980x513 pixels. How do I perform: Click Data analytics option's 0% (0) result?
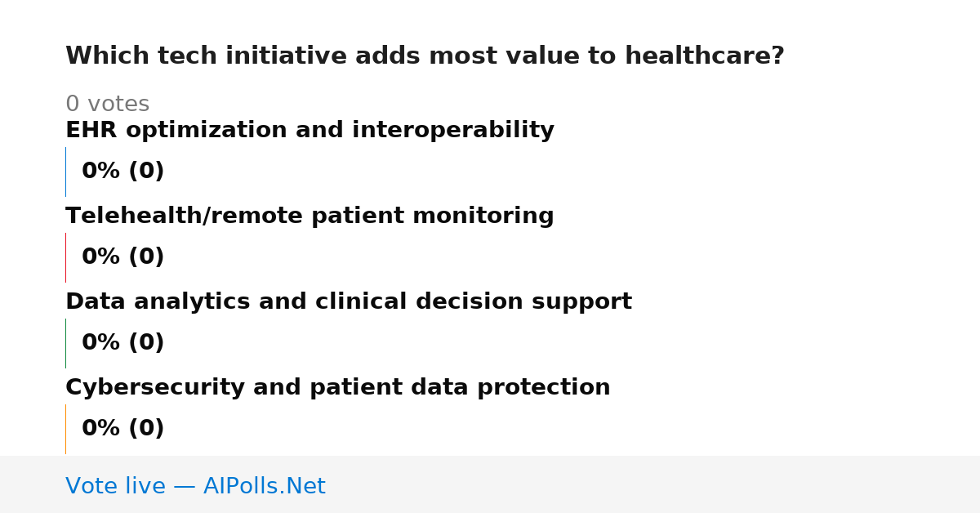tap(123, 343)
